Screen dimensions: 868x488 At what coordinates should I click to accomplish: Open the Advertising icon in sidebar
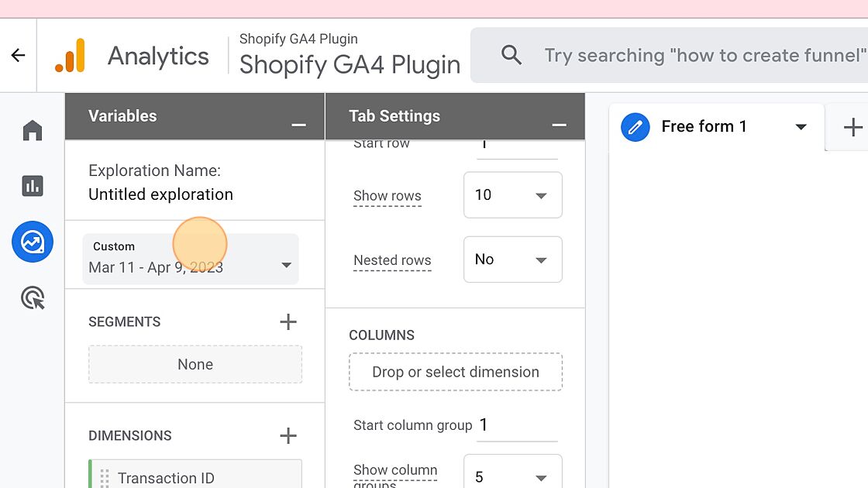click(x=33, y=298)
